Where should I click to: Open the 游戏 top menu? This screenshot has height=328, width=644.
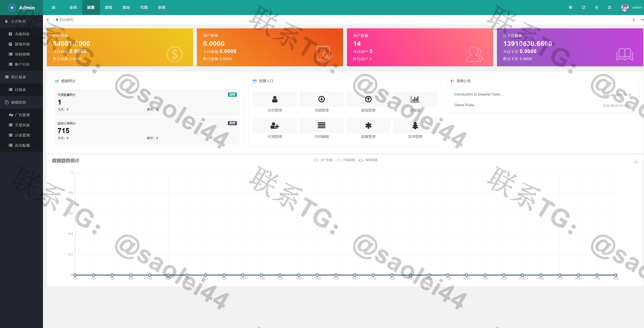109,8
